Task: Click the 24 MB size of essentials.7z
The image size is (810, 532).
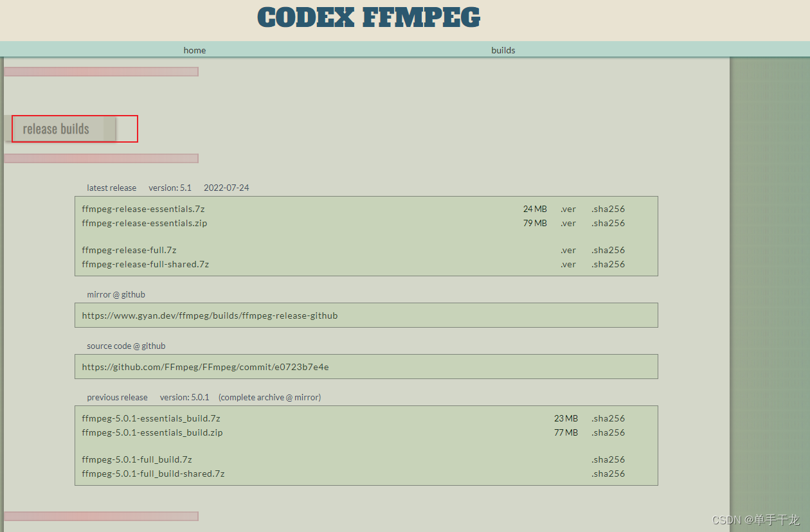Action: [535, 209]
